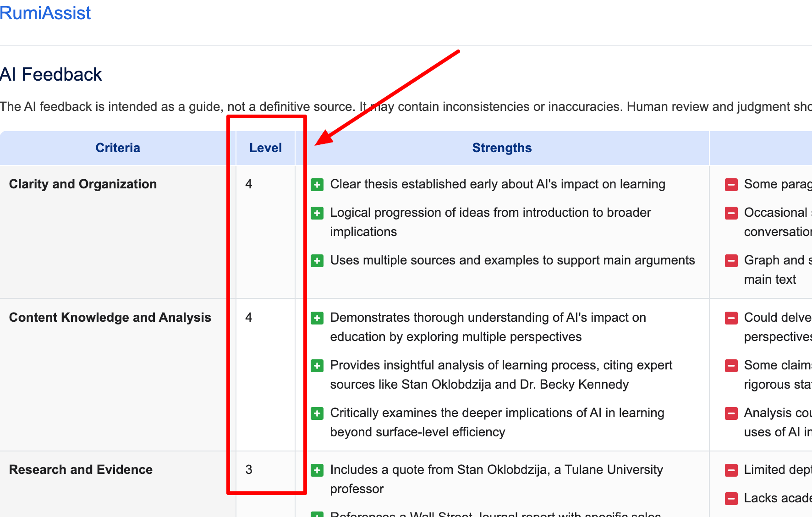Select the minus icon for rigorous statistics claim
This screenshot has height=517, width=812.
pos(731,366)
